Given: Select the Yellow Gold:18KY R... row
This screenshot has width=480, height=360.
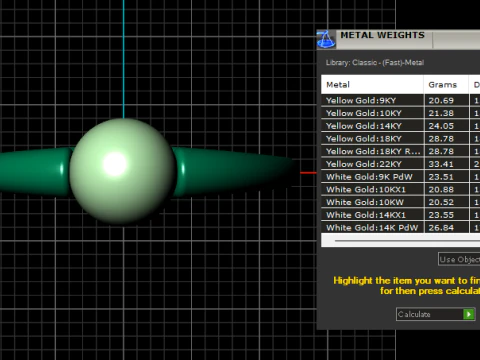Looking at the screenshot, I should point(400,151).
